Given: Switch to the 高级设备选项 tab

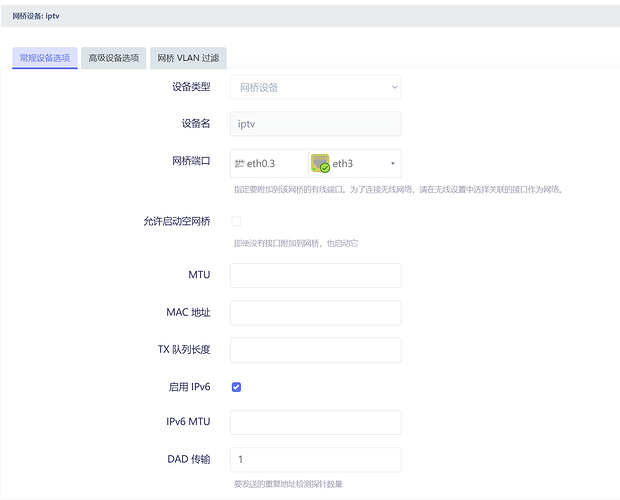Looking at the screenshot, I should (x=114, y=58).
